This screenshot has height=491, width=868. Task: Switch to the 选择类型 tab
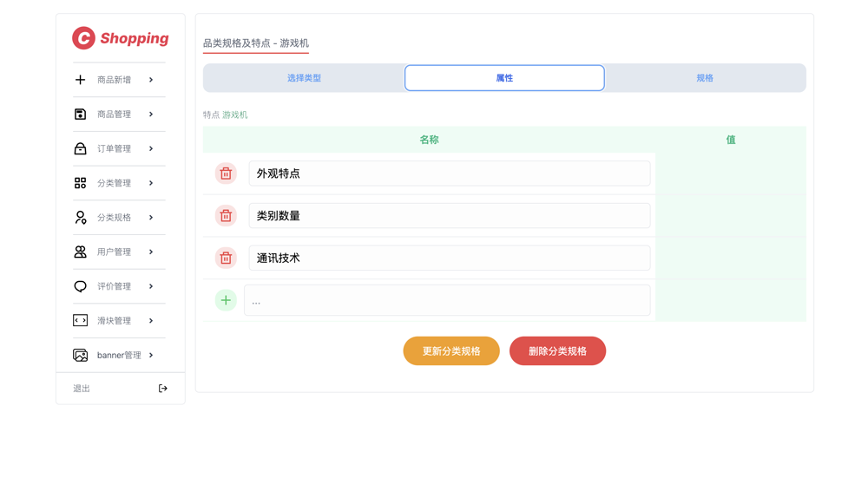tap(304, 78)
